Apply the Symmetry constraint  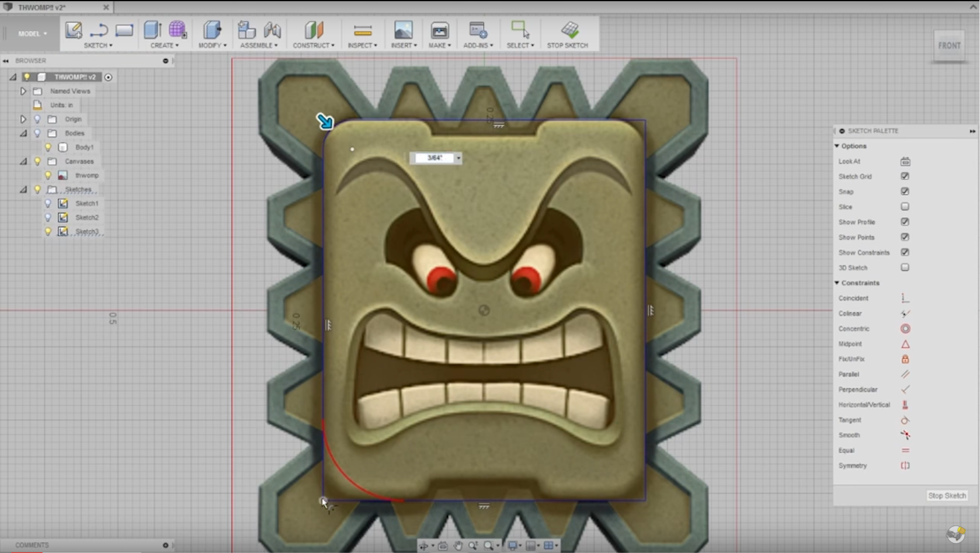coord(905,465)
